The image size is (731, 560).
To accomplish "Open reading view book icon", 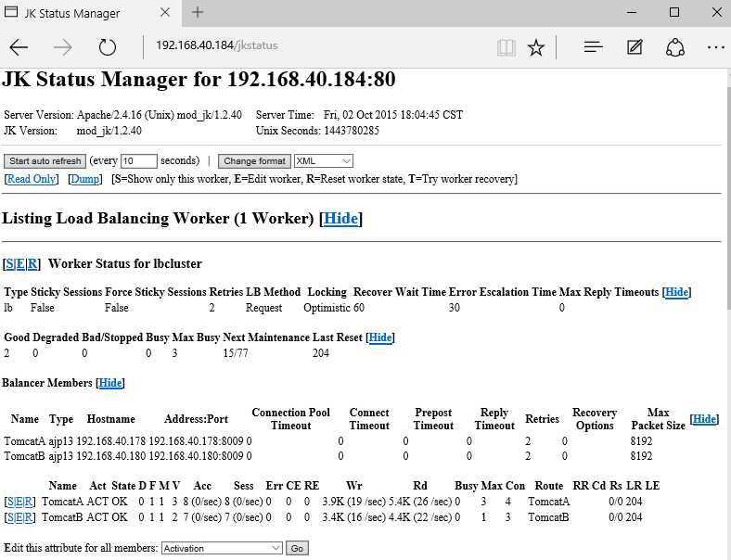I will click(507, 47).
